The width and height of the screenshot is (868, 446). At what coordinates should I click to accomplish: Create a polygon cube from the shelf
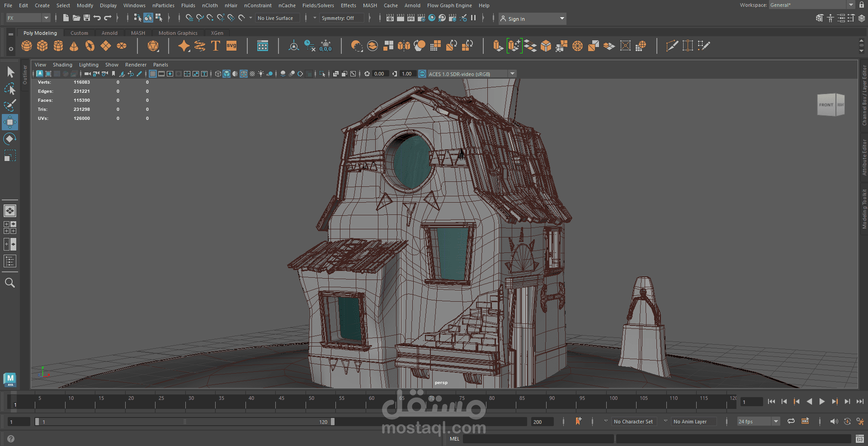tap(42, 46)
